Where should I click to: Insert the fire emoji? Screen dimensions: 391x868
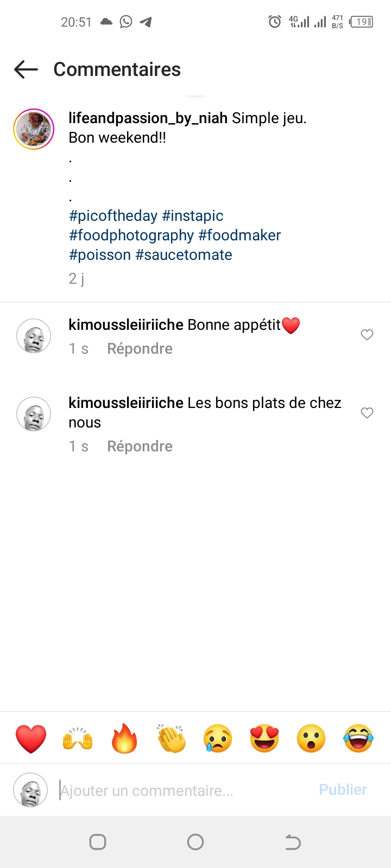124,738
